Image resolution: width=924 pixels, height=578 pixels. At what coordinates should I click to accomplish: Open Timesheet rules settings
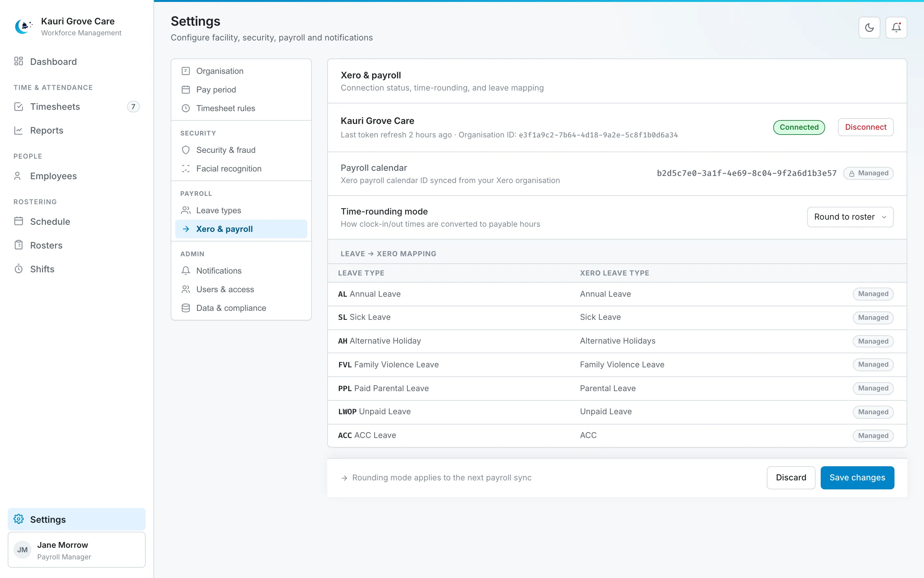241,108
